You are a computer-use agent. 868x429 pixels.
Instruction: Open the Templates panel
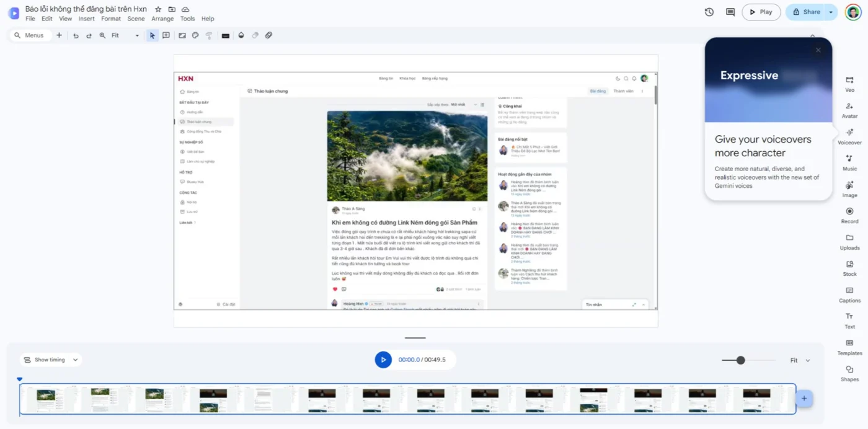849,347
